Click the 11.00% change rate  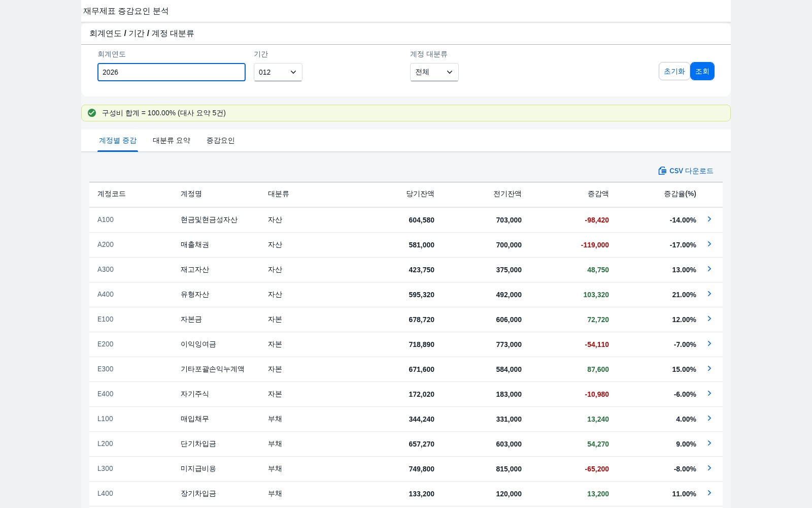point(684,494)
